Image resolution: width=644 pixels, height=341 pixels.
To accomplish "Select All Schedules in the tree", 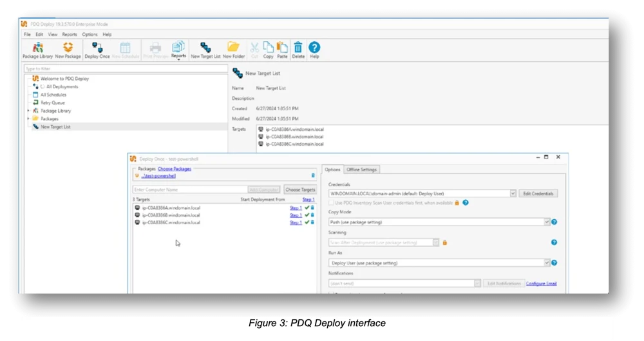I will [x=53, y=95].
